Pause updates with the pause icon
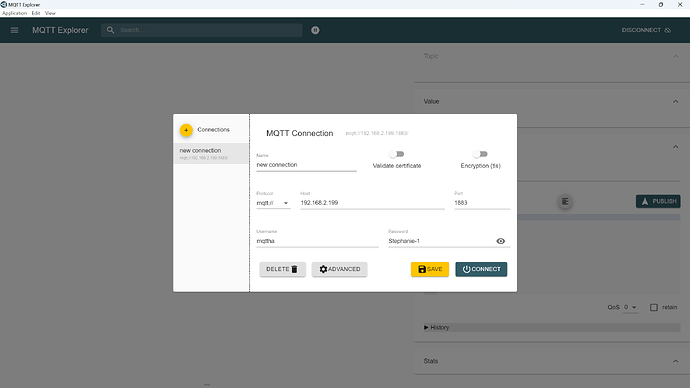 coord(315,30)
